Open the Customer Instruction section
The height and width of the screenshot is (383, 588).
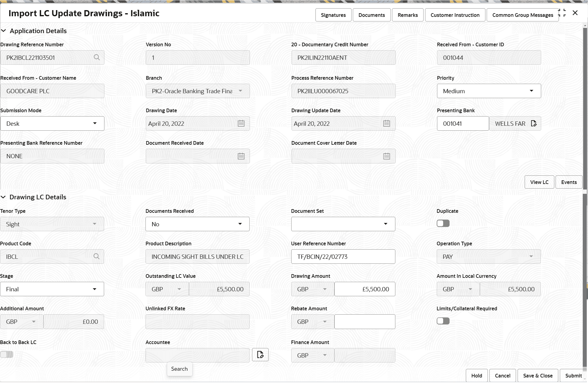point(455,15)
